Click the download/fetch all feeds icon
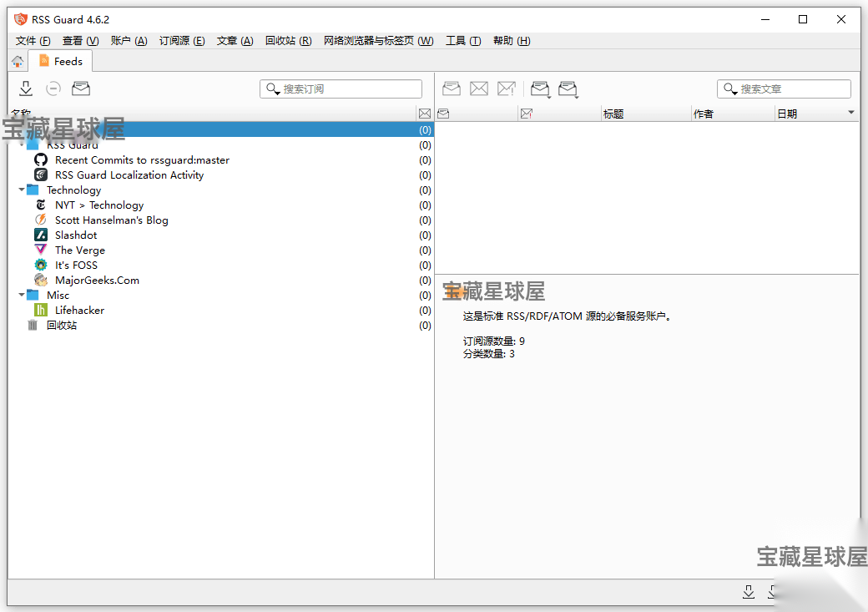Image resolution: width=868 pixels, height=612 pixels. pos(26,89)
